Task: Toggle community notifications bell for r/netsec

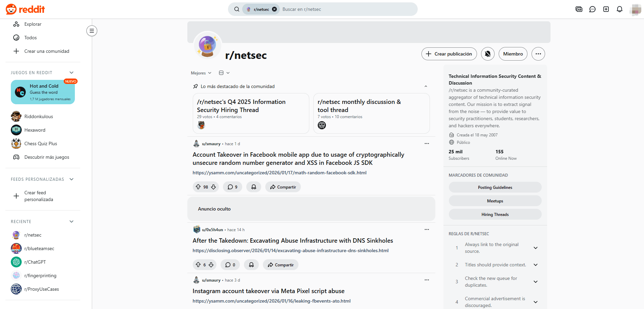Action: pyautogui.click(x=487, y=54)
